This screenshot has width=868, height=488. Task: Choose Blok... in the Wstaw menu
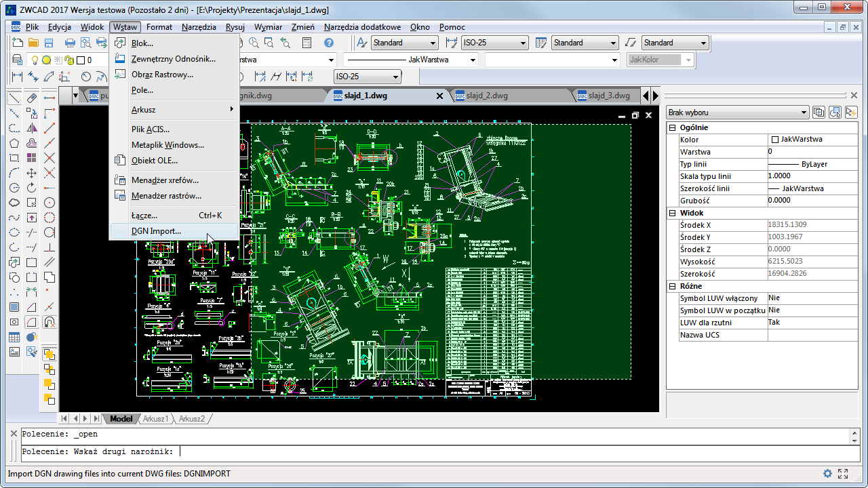[x=174, y=43]
